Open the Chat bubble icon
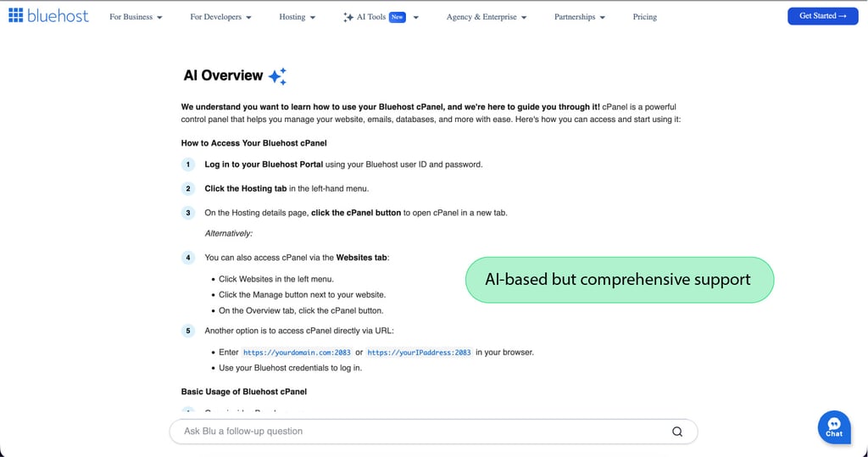Image resolution: width=868 pixels, height=457 pixels. point(834,427)
